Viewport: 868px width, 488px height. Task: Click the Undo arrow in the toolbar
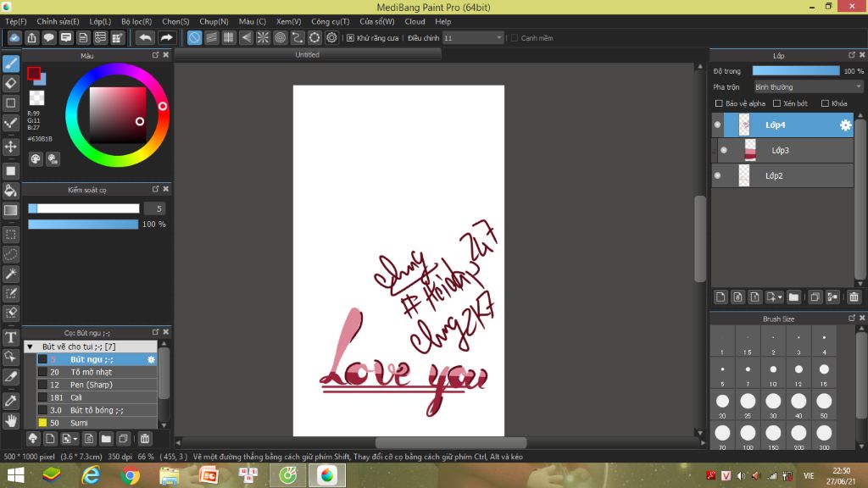146,37
